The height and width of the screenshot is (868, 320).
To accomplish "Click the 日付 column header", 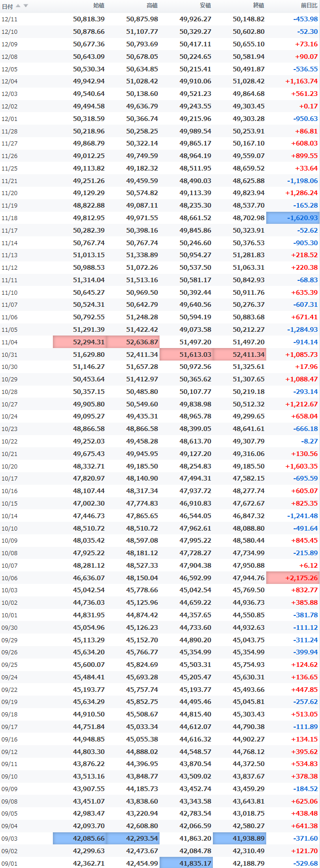I will click(x=7, y=6).
